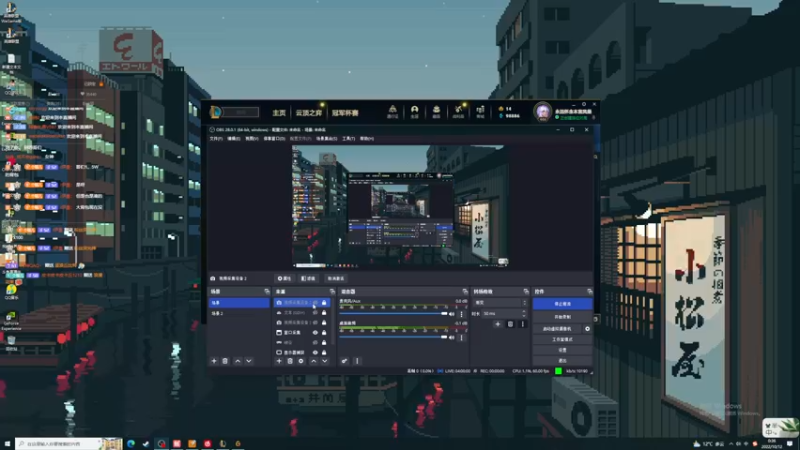Open OBS 工具(T) menu
The image size is (800, 450).
click(x=348, y=139)
